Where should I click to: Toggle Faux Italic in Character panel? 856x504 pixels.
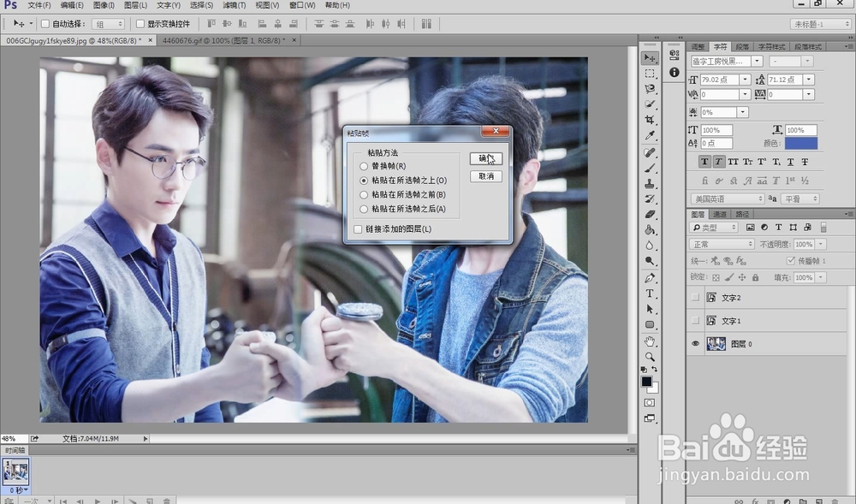pyautogui.click(x=718, y=162)
